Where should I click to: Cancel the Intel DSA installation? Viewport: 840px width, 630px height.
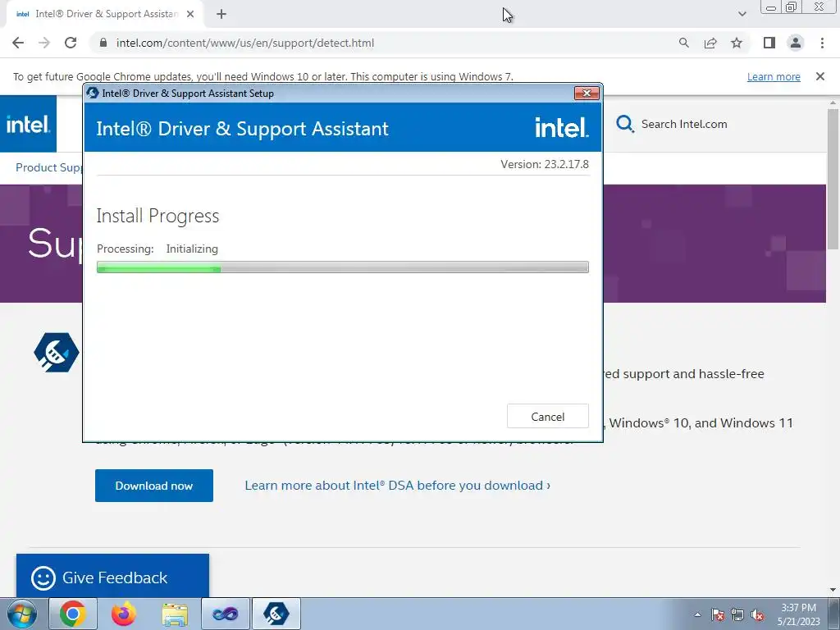(547, 416)
